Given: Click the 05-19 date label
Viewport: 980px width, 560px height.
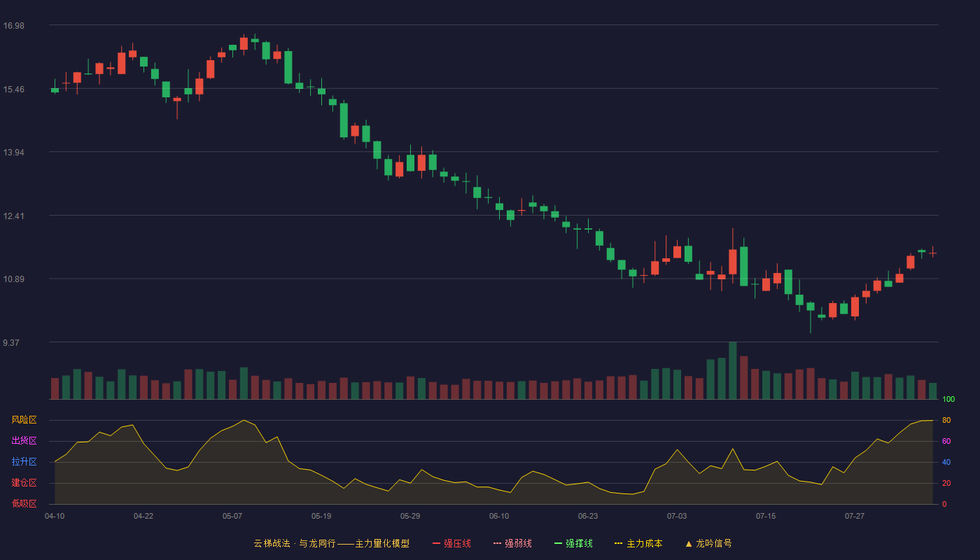Looking at the screenshot, I should tap(321, 516).
